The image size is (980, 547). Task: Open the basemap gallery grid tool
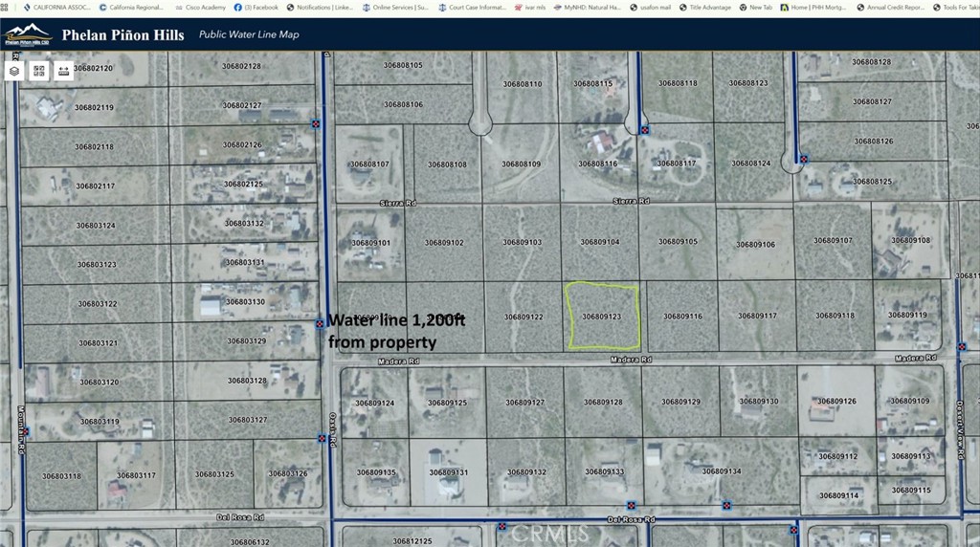(38, 71)
